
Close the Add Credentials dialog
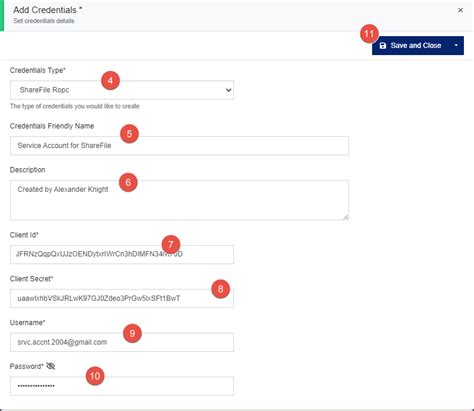coord(460,10)
